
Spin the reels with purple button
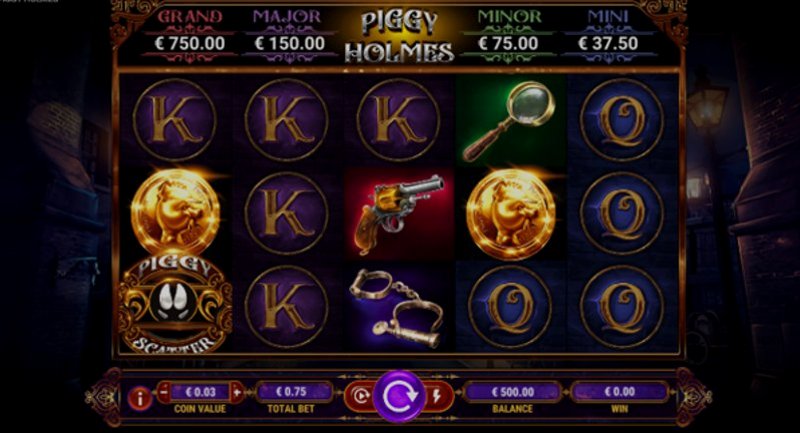[399, 396]
